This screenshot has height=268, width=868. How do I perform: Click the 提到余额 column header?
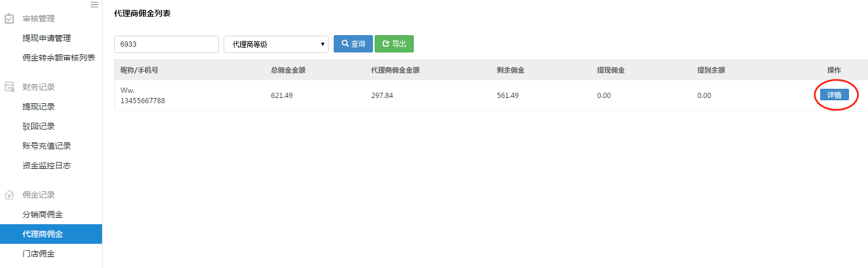coord(711,70)
